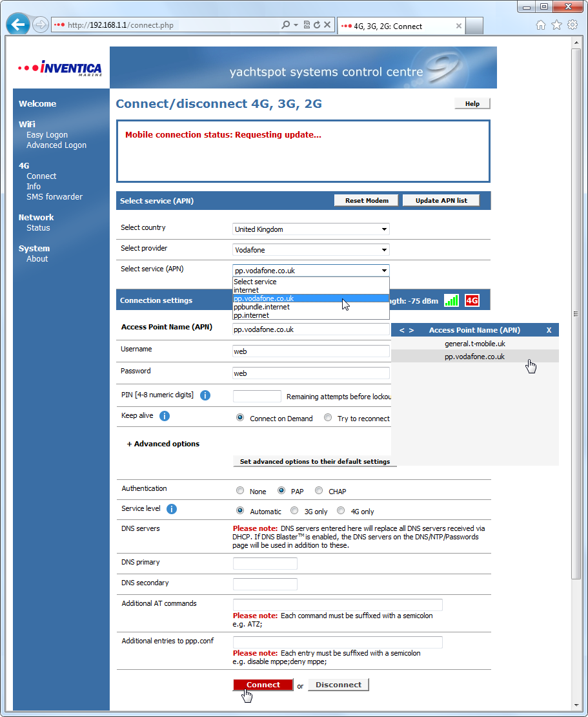Set Authentication to None
Image resolution: width=588 pixels, height=717 pixels.
tap(240, 491)
